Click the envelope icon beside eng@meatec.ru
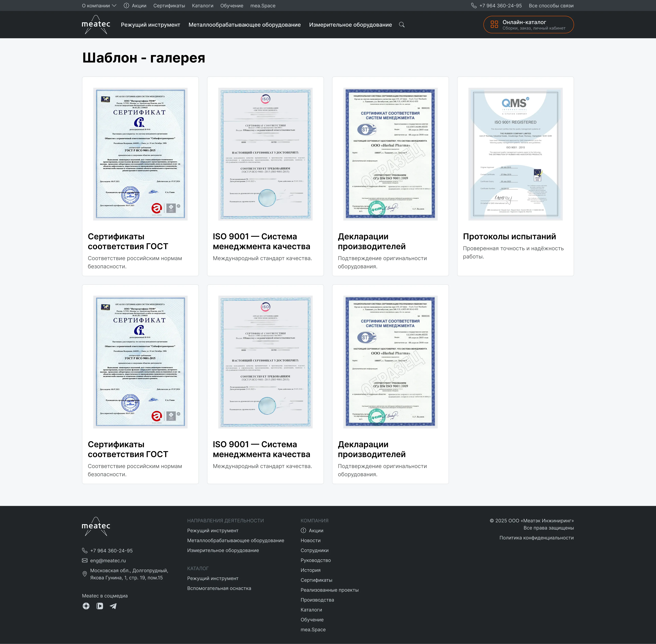Screen dimensions: 656x644 (x=85, y=561)
